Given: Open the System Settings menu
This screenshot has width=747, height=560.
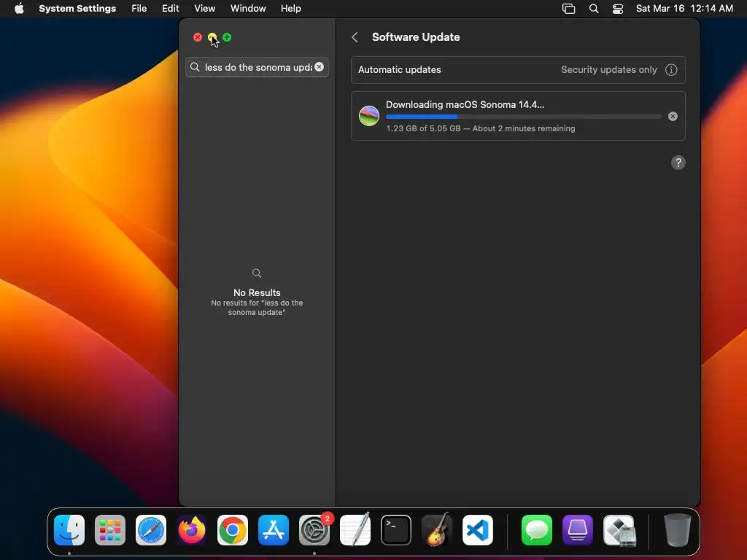Looking at the screenshot, I should (77, 9).
